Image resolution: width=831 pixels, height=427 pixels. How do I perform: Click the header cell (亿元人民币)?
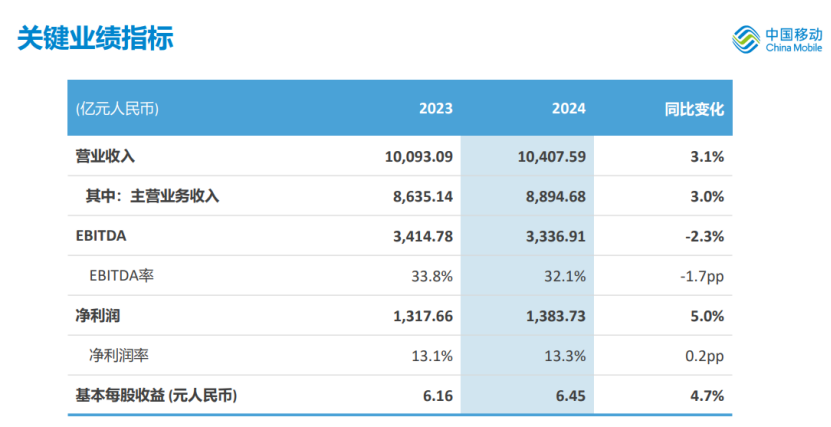[117, 109]
